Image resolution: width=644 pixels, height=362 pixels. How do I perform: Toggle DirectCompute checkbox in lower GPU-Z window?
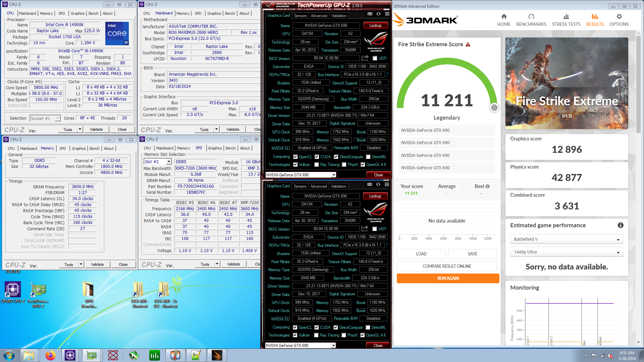tap(335, 327)
